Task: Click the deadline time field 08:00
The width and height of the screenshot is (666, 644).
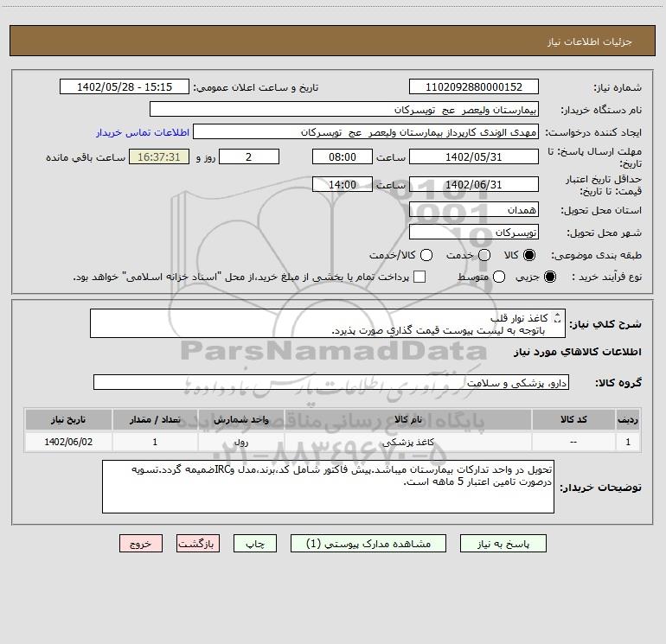Action: (x=343, y=156)
